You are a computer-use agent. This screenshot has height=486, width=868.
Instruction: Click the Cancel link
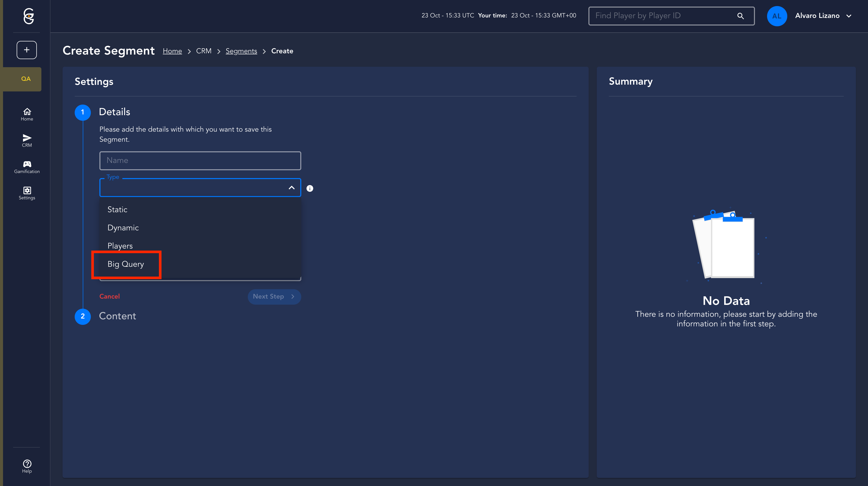point(110,297)
